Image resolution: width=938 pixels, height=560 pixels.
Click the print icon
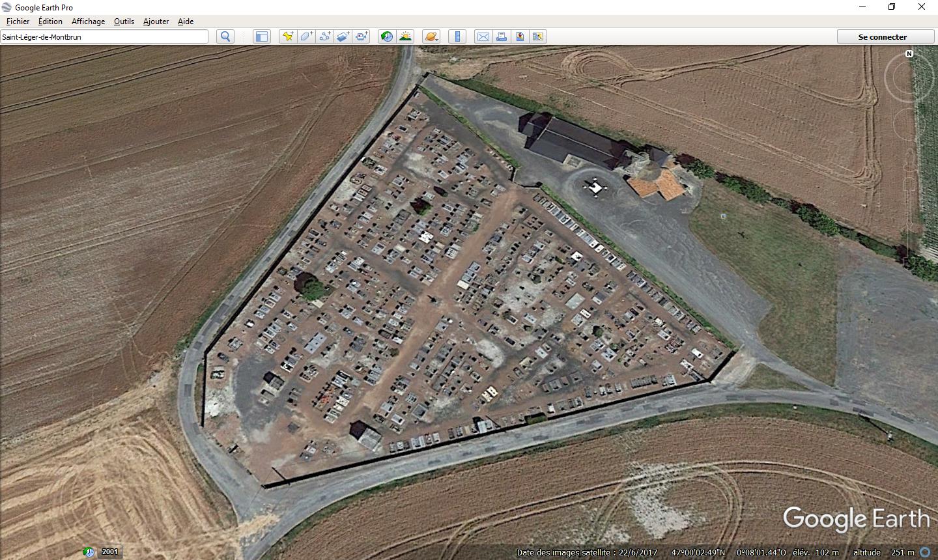point(502,36)
